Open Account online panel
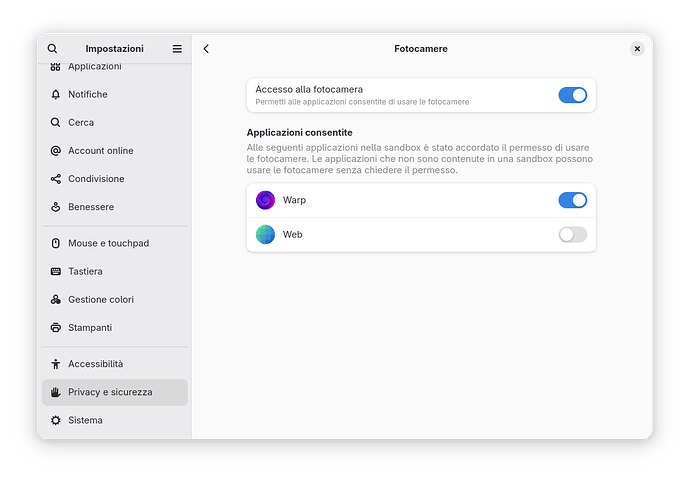690x481 pixels. point(100,150)
